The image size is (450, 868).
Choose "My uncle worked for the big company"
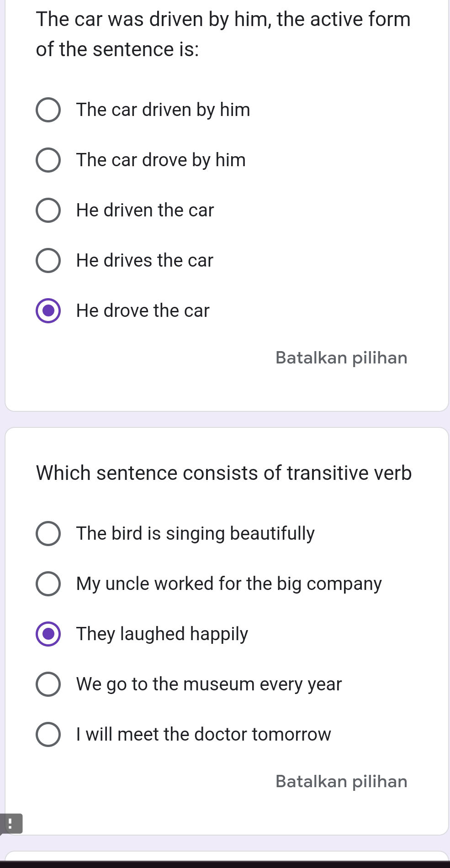pos(48,584)
